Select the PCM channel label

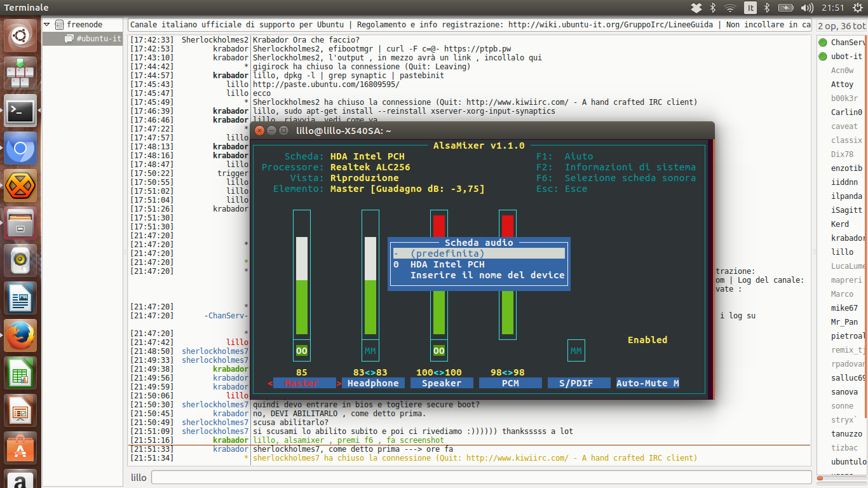tap(510, 383)
